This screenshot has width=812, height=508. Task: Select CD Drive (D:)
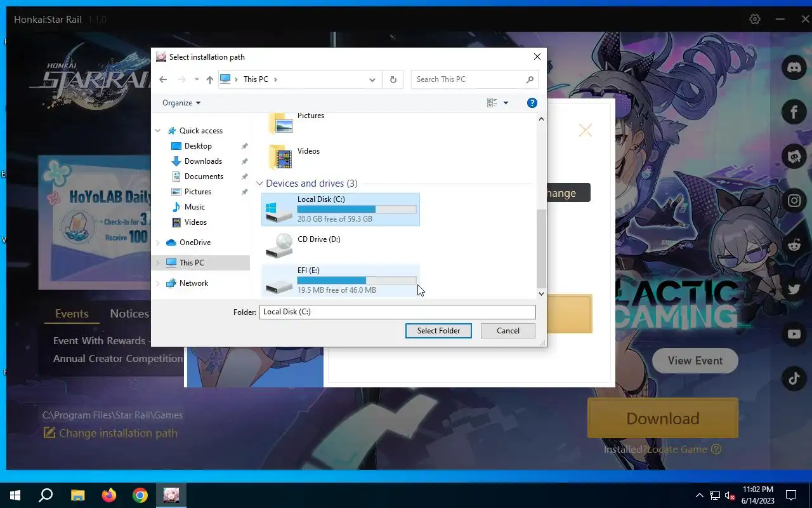pos(341,246)
